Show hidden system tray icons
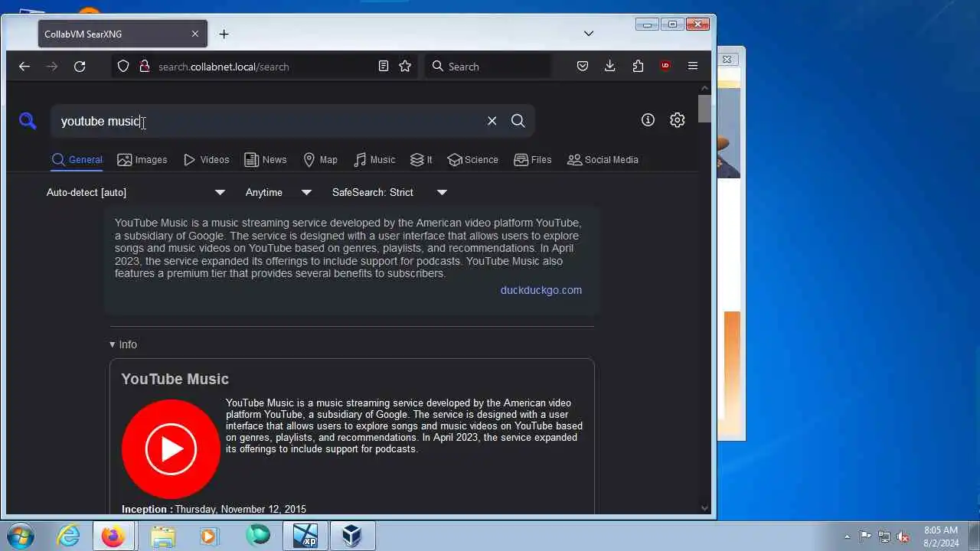Image resolution: width=980 pixels, height=551 pixels. click(847, 536)
